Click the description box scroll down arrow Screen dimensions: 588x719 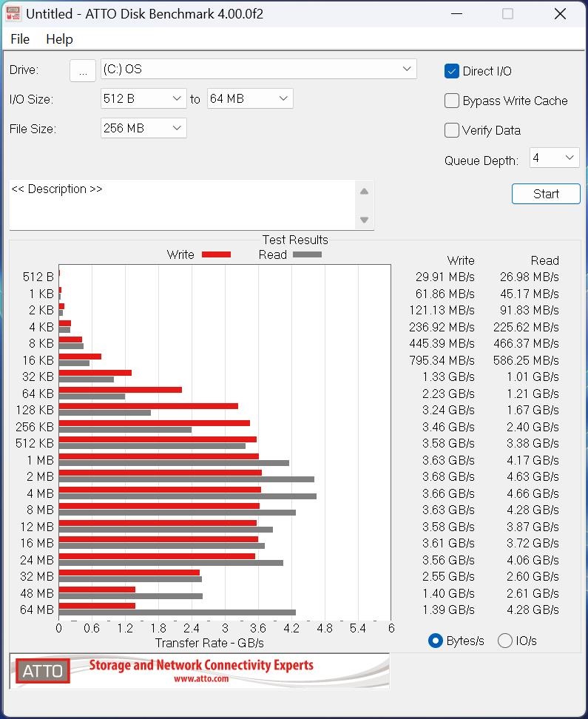[364, 220]
